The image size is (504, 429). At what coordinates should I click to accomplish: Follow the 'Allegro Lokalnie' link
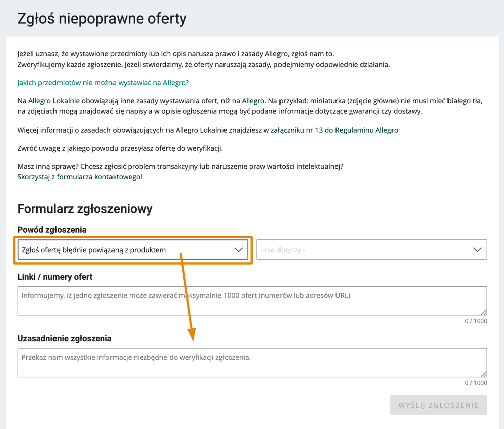(x=54, y=101)
